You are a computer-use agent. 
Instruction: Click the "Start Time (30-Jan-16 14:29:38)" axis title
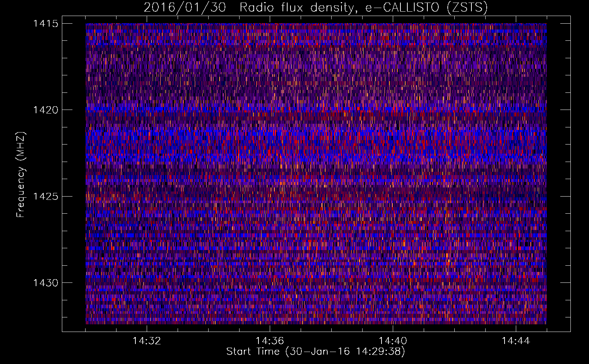tap(316, 352)
